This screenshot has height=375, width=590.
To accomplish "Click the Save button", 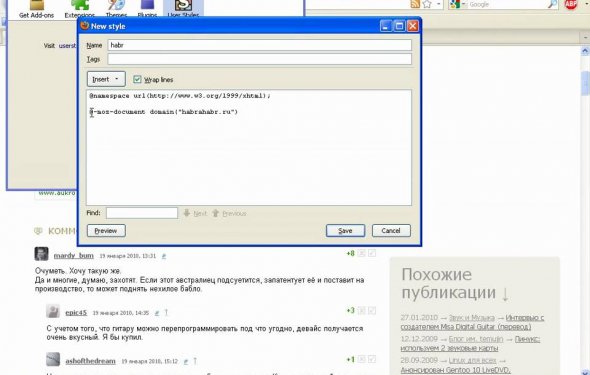I will pos(345,231).
